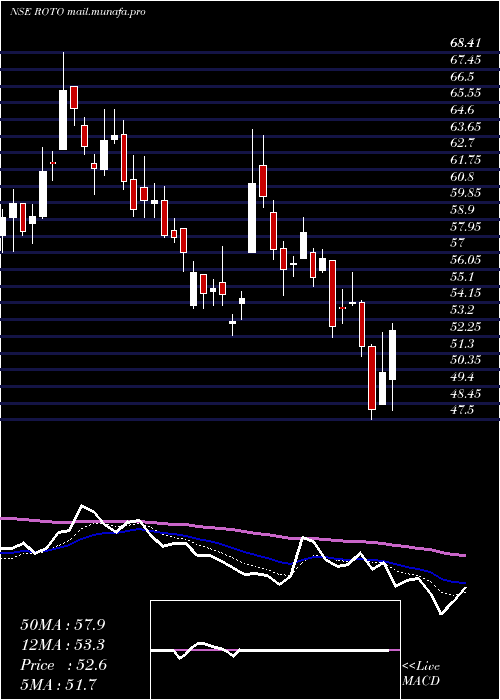Click the 54.15 price axis label
The height and width of the screenshot is (700, 500).
pyautogui.click(x=466, y=293)
